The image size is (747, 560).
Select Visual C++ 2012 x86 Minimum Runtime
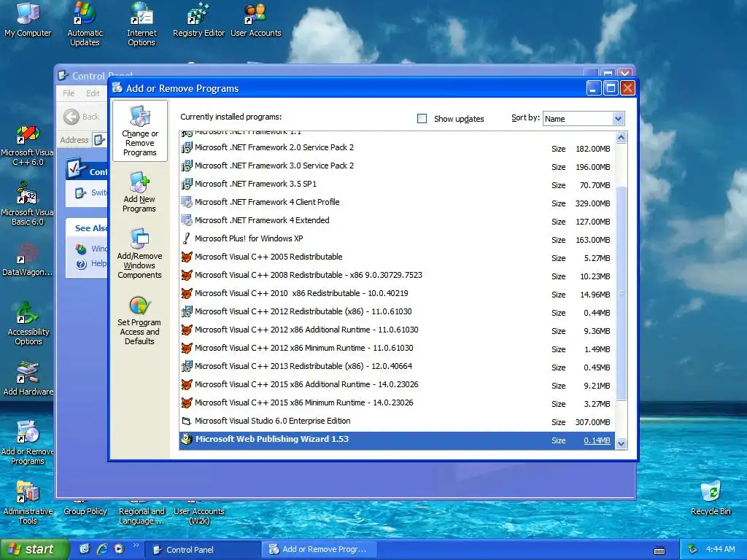(x=397, y=348)
